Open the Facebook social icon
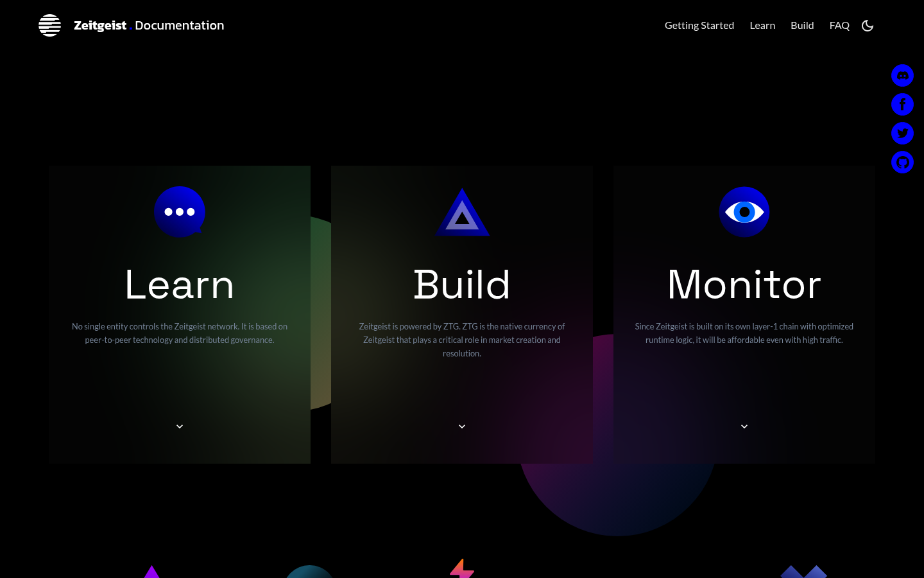 (x=902, y=105)
